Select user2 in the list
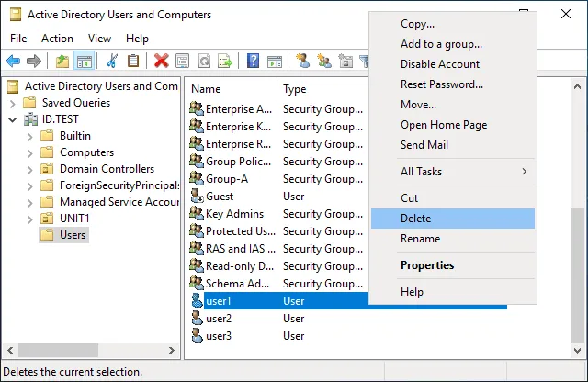 click(219, 319)
